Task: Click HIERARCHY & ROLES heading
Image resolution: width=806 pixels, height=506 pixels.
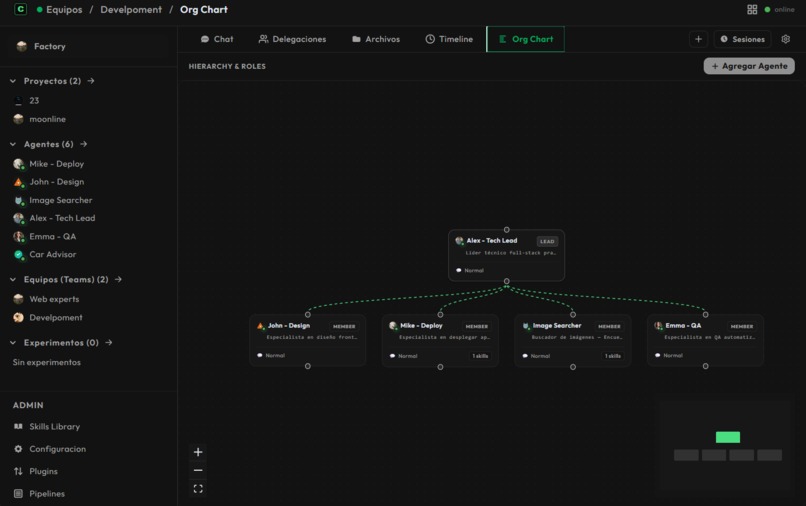Action: pyautogui.click(x=227, y=66)
